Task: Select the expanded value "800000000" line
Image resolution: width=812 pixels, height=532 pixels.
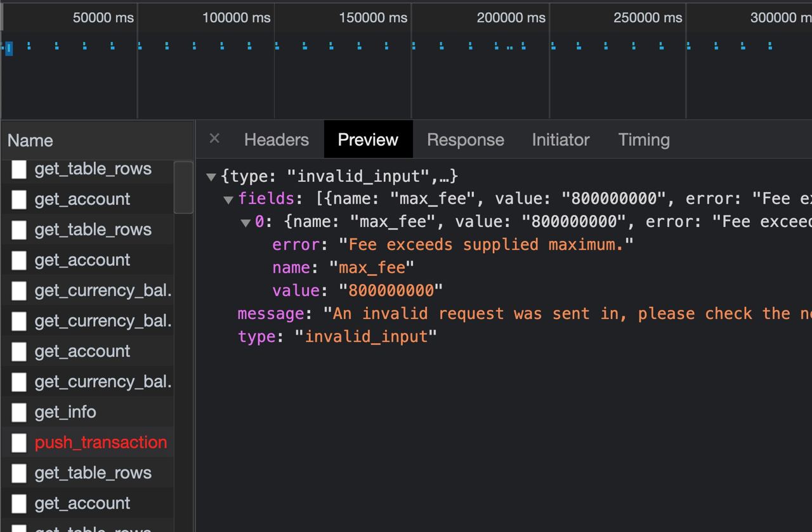Action: (x=358, y=290)
